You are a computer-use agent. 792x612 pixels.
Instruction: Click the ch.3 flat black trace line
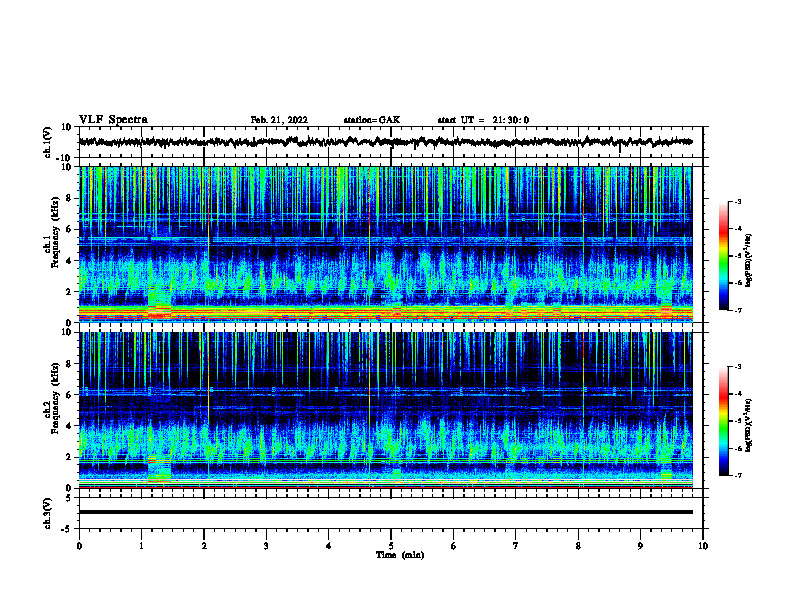(x=385, y=512)
